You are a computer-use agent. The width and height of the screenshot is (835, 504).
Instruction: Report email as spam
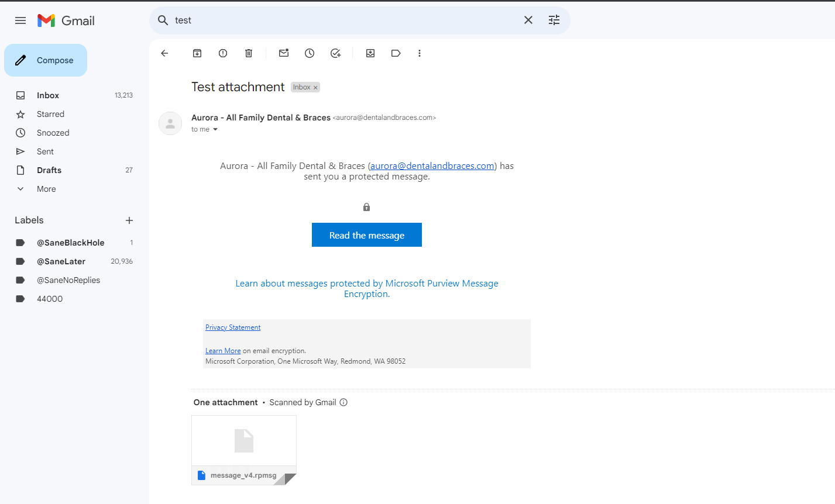(x=223, y=53)
